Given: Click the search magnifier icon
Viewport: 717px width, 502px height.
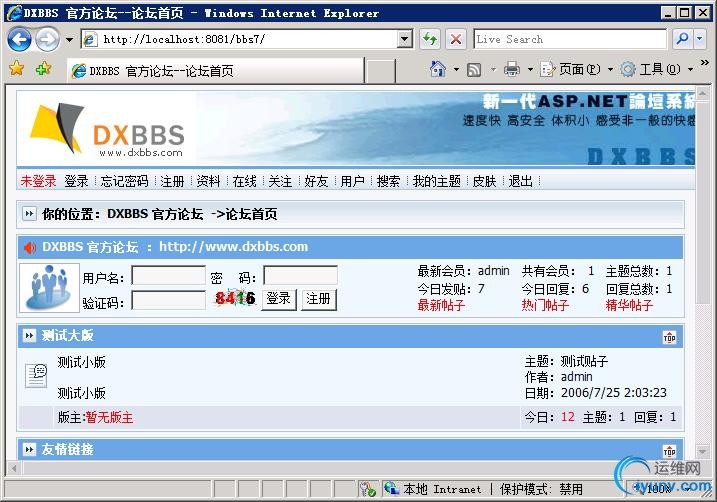Looking at the screenshot, I should click(x=682, y=39).
